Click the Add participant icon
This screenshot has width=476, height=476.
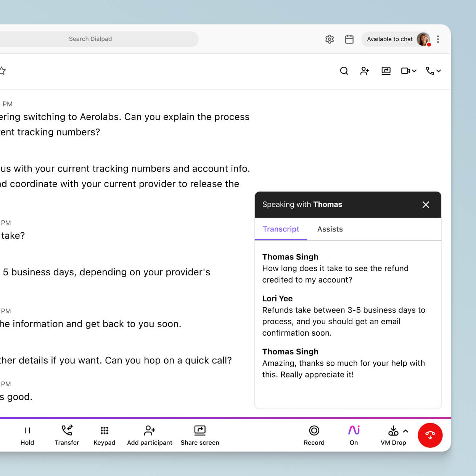(x=150, y=430)
